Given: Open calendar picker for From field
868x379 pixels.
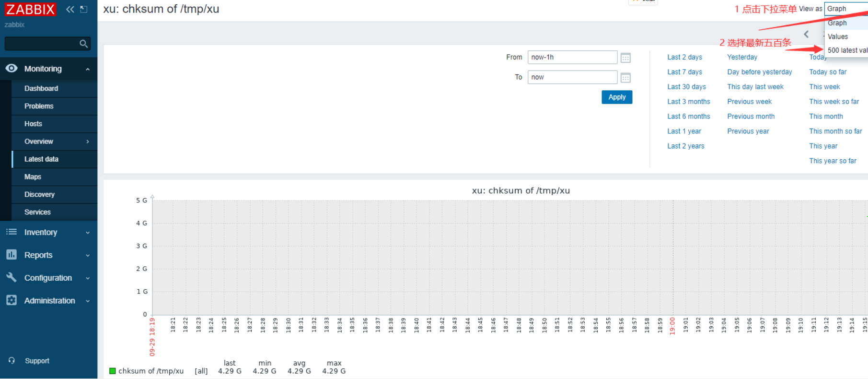Looking at the screenshot, I should 625,58.
